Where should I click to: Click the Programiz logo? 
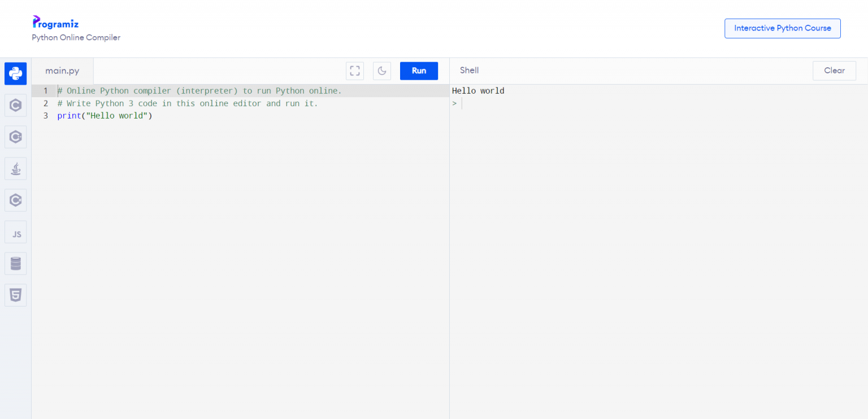[55, 23]
